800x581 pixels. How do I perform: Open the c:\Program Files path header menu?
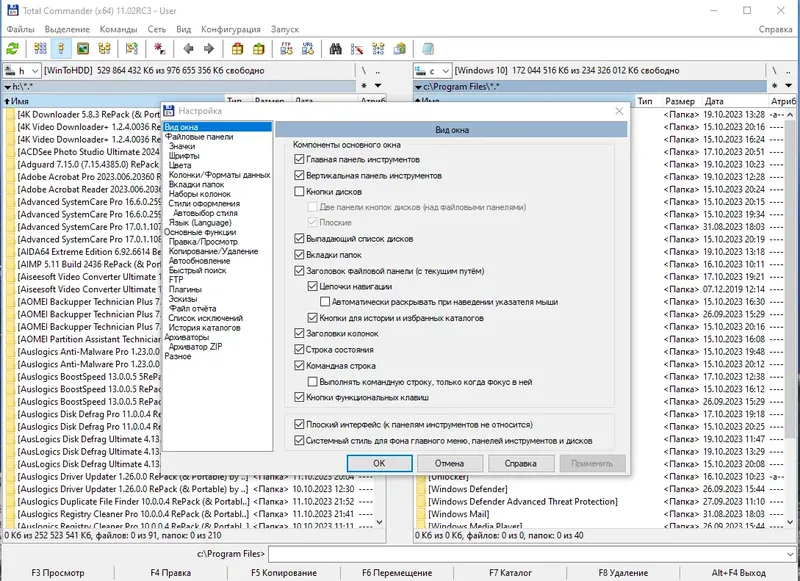(x=590, y=87)
